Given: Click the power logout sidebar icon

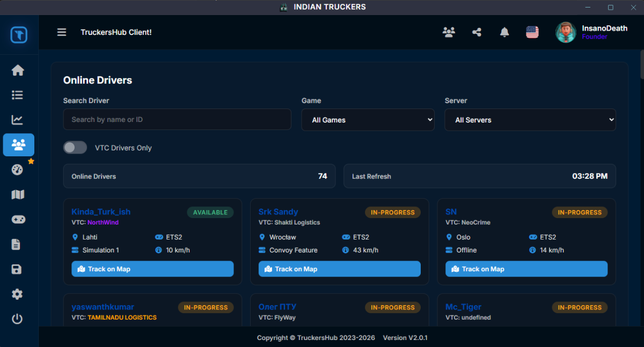Looking at the screenshot, I should pos(18,319).
